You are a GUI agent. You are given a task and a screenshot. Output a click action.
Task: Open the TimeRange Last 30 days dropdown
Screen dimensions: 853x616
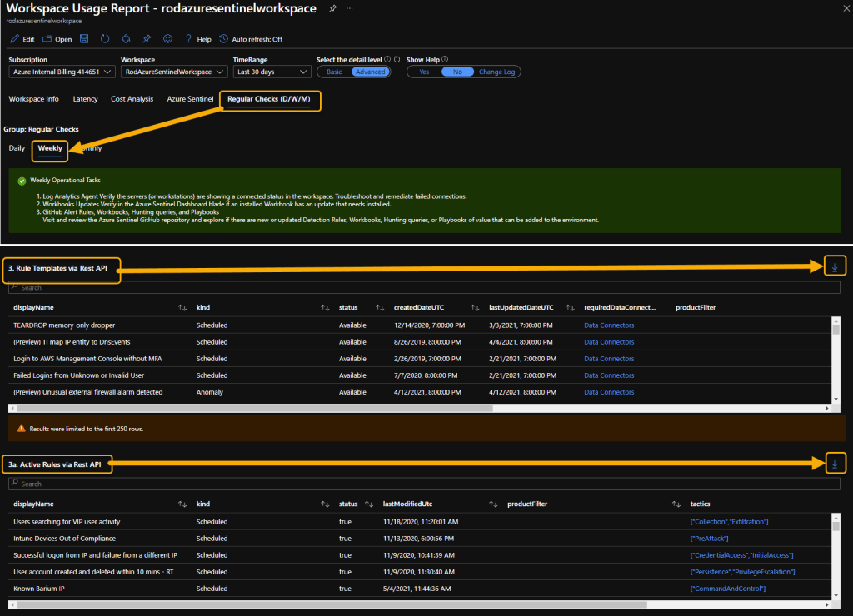click(x=272, y=72)
